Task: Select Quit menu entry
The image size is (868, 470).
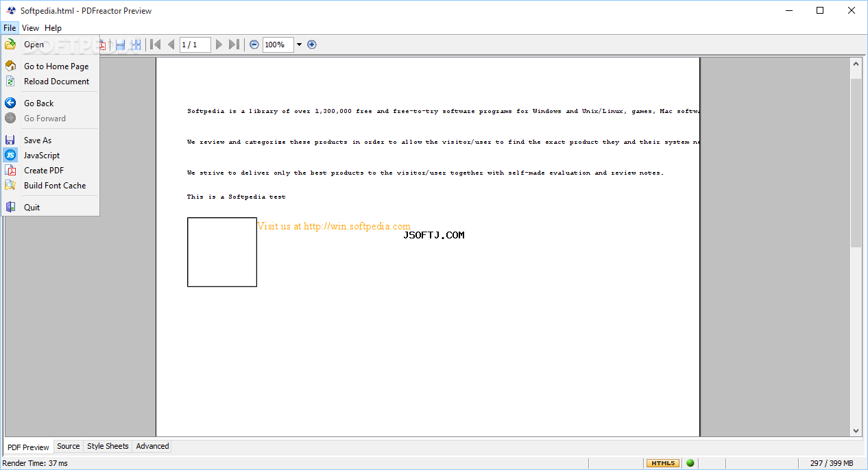Action: [51, 208]
